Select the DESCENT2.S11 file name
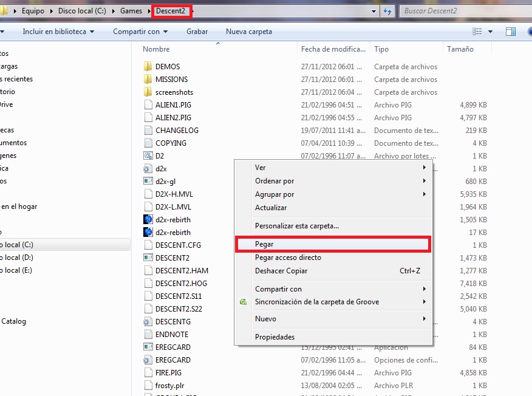 (179, 296)
